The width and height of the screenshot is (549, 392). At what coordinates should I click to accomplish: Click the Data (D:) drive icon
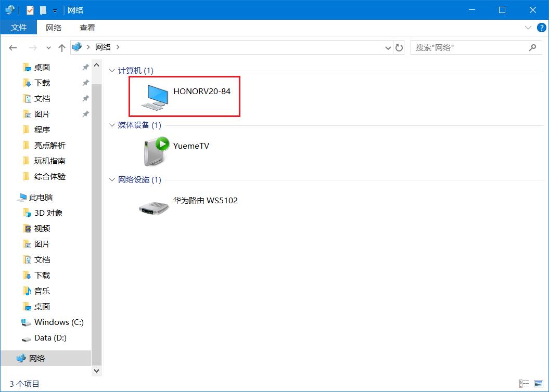(26, 339)
